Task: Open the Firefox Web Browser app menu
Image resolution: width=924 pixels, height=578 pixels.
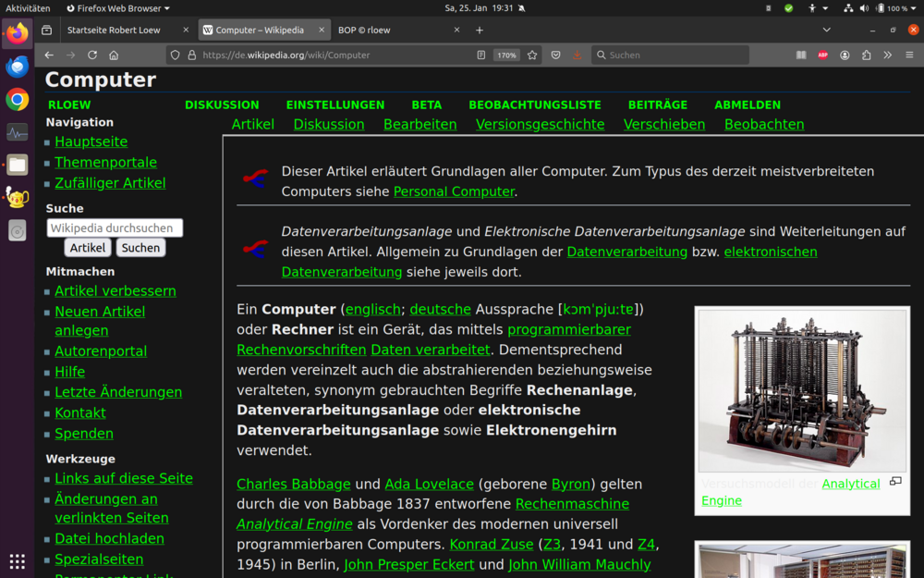Action: point(115,8)
